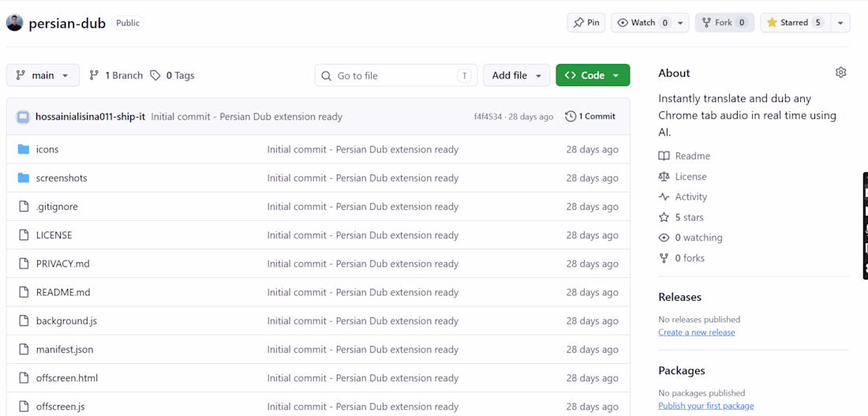
Task: Open the Packages heading link
Action: pos(682,370)
